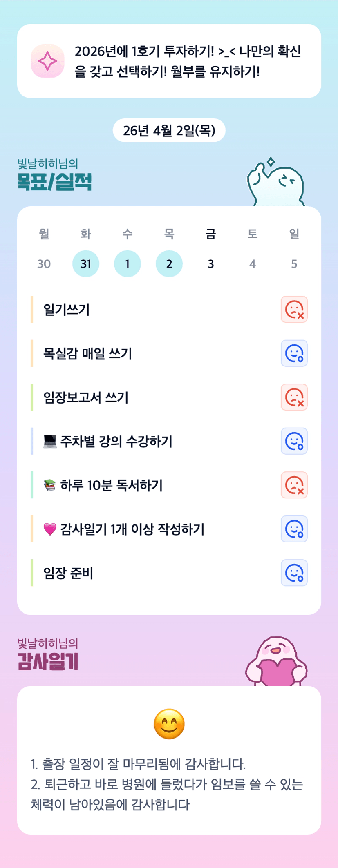The height and width of the screenshot is (868, 338).
Task: Click the smiley icon for 감사일기 1개 이상 작성하기
Action: [294, 529]
